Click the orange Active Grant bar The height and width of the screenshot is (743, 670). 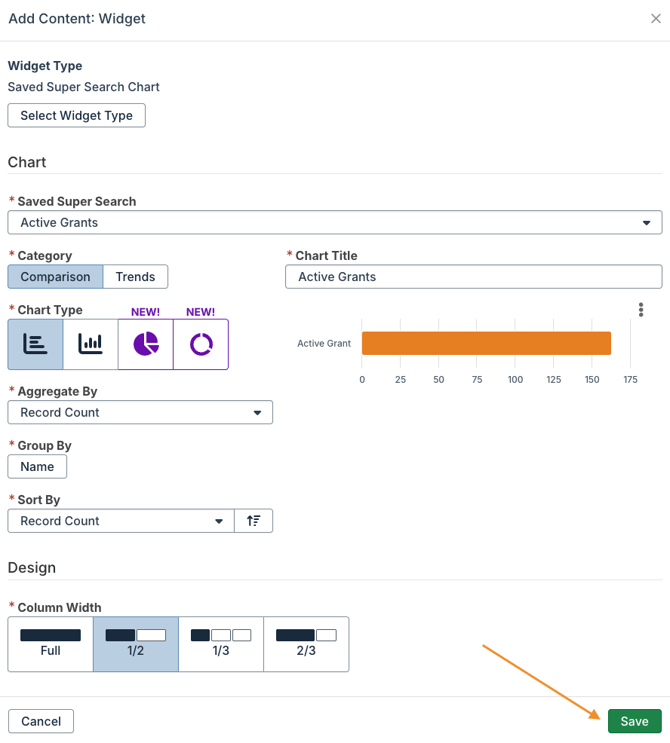point(486,343)
